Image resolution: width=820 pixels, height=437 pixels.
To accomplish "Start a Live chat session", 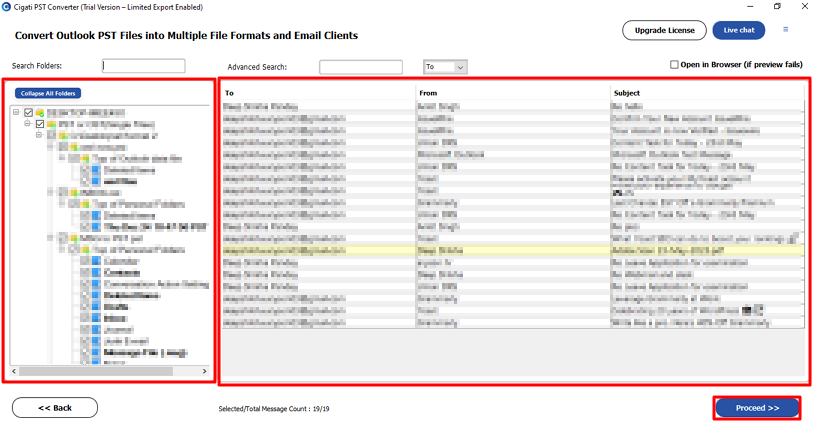I will pyautogui.click(x=738, y=30).
